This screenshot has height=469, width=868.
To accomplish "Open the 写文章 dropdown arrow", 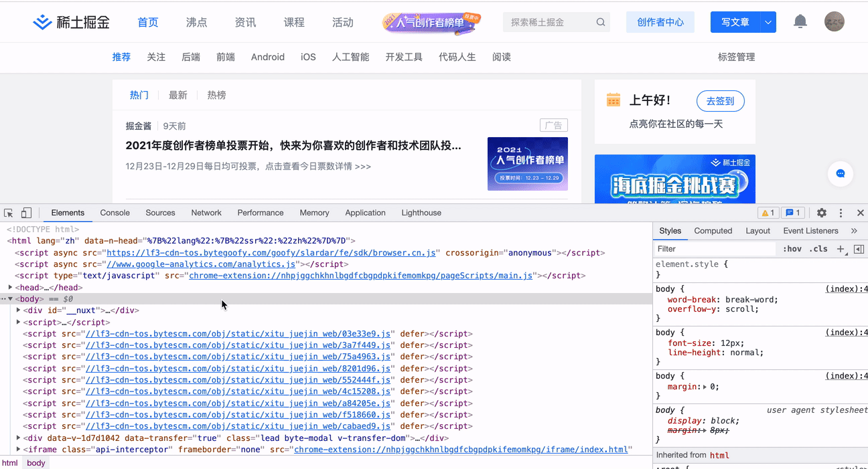I will click(769, 21).
